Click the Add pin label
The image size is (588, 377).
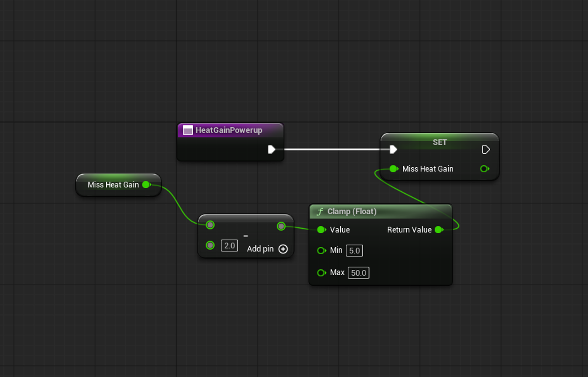click(260, 249)
